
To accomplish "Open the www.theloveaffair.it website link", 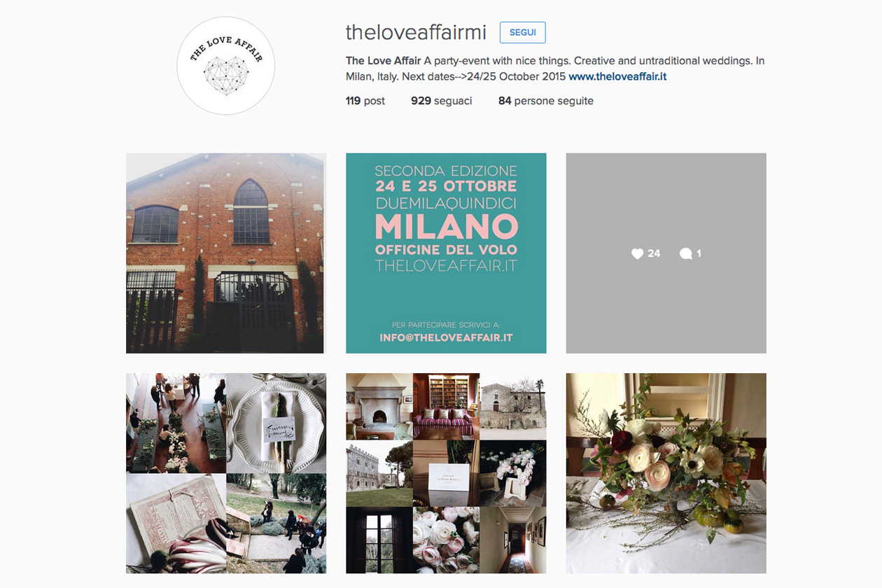I will [x=617, y=76].
